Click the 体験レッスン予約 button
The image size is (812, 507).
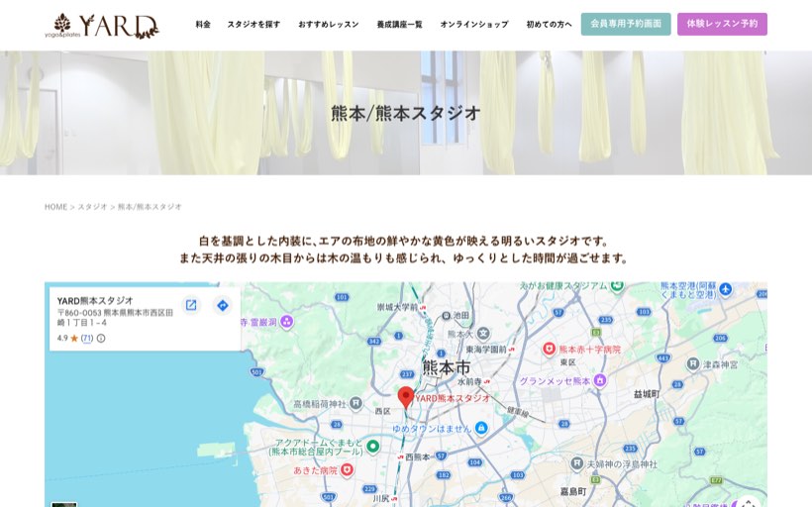pos(722,24)
